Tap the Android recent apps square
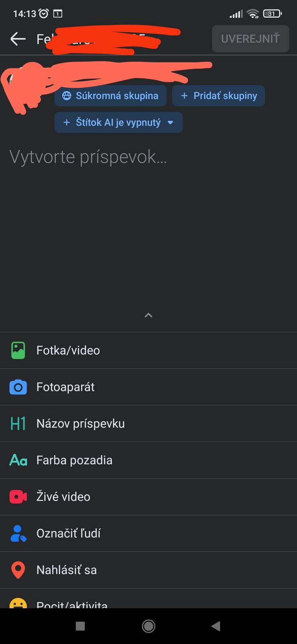 (x=80, y=626)
